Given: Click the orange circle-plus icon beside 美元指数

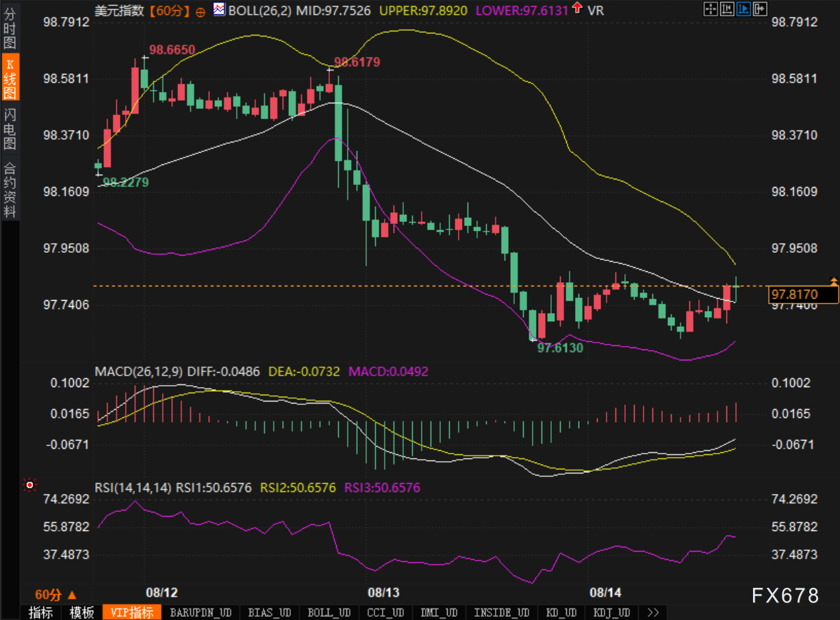Looking at the screenshot, I should pos(200,11).
